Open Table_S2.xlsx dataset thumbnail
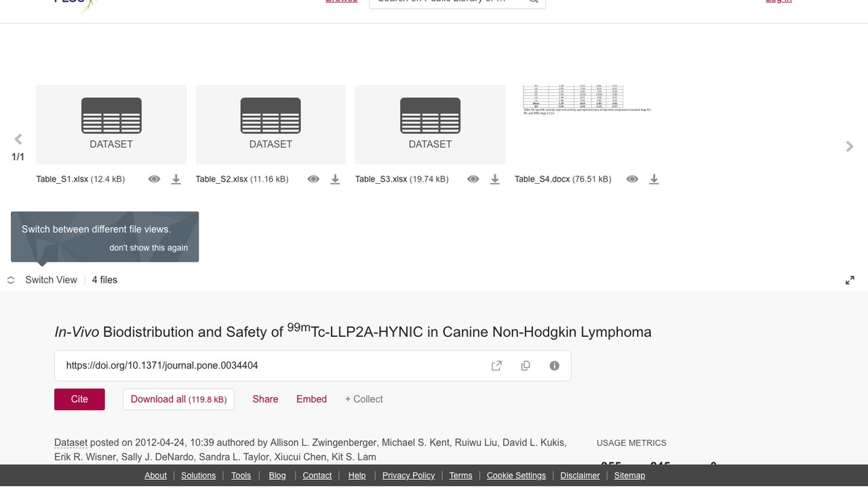 click(271, 124)
